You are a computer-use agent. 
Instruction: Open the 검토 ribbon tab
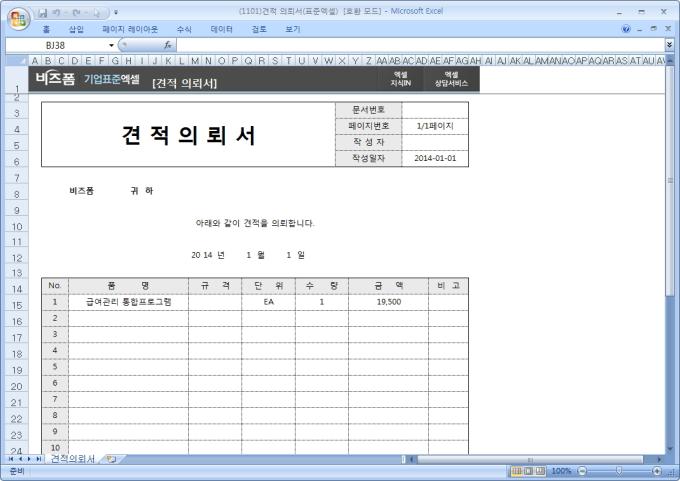(x=259, y=29)
